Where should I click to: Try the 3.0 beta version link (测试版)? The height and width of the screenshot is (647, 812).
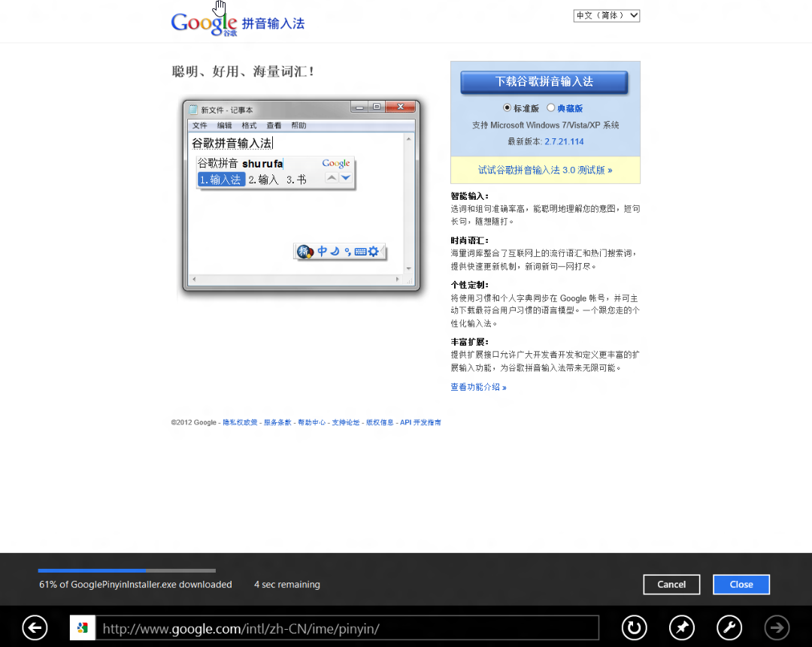(545, 170)
